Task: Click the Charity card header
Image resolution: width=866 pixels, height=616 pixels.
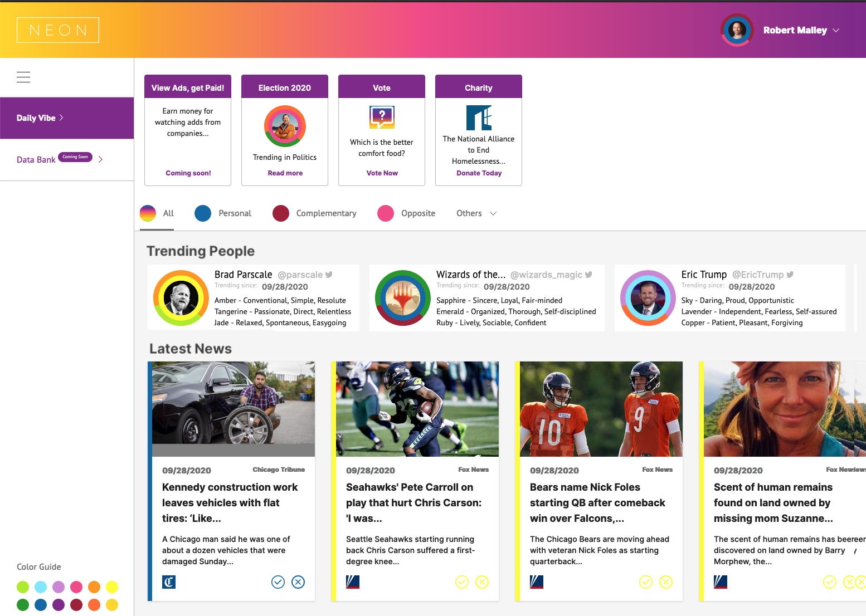Action: (x=479, y=87)
